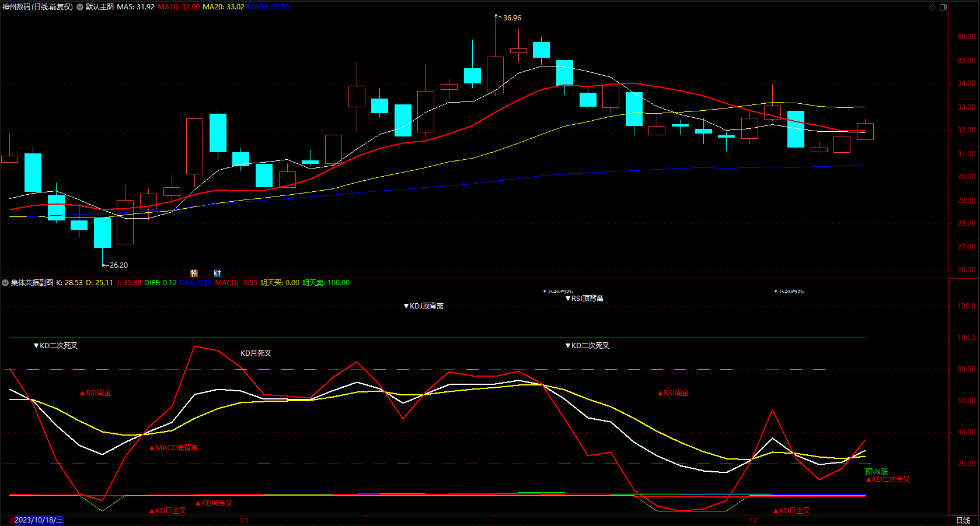The image size is (980, 526).
Task: Click the KDJ顶背离 signal label
Action: [x=424, y=306]
